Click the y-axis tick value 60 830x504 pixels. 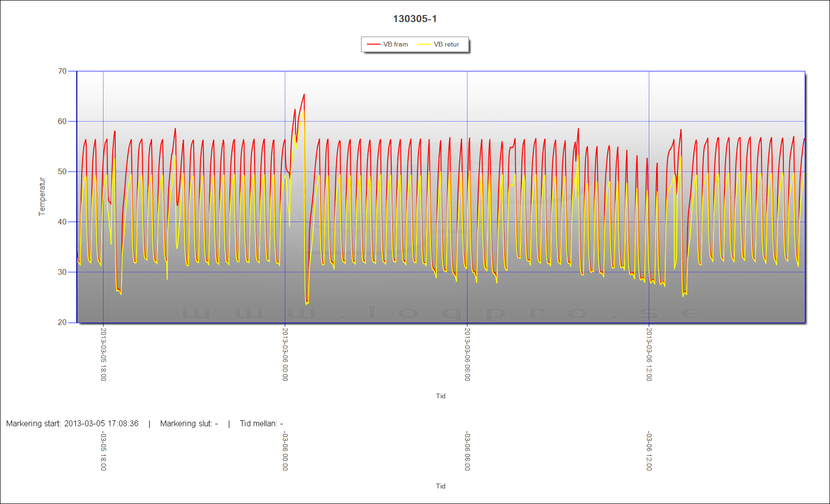pos(62,122)
